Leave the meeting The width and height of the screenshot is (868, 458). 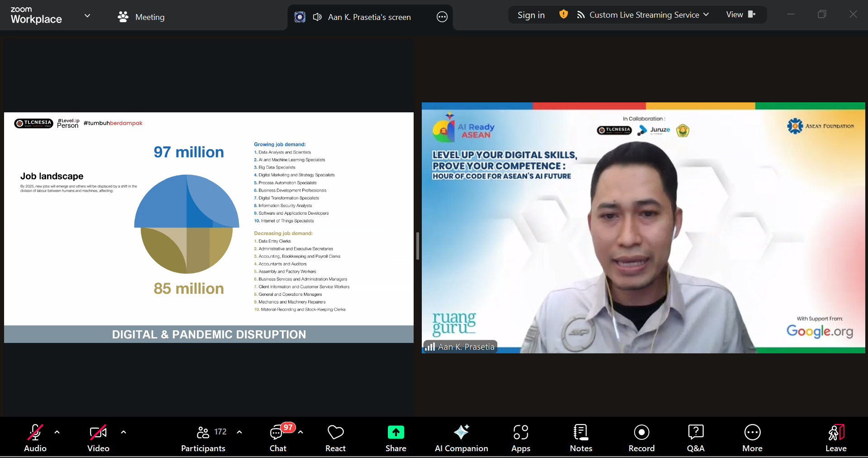(x=835, y=438)
